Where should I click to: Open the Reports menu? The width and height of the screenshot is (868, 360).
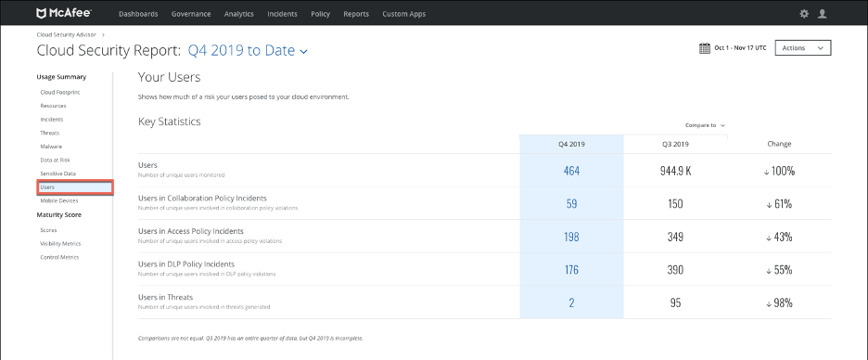(x=356, y=14)
